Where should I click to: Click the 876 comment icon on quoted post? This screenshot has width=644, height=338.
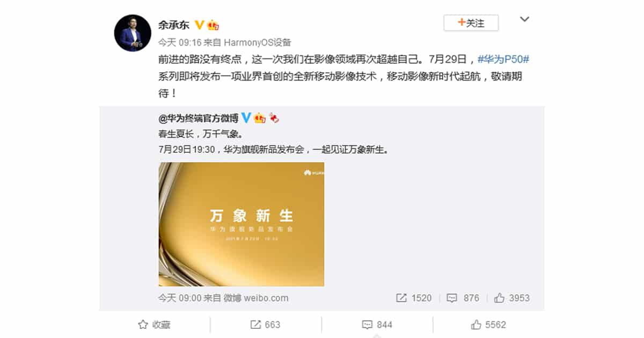click(452, 298)
